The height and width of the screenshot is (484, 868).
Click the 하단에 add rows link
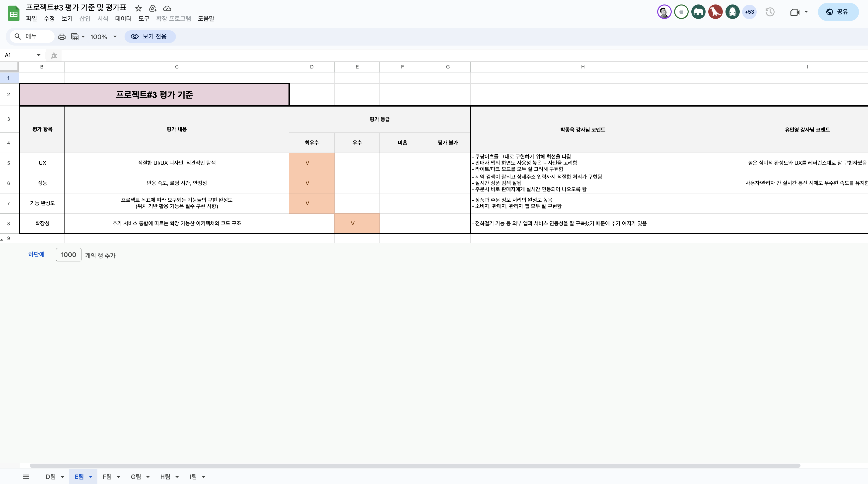(x=36, y=254)
